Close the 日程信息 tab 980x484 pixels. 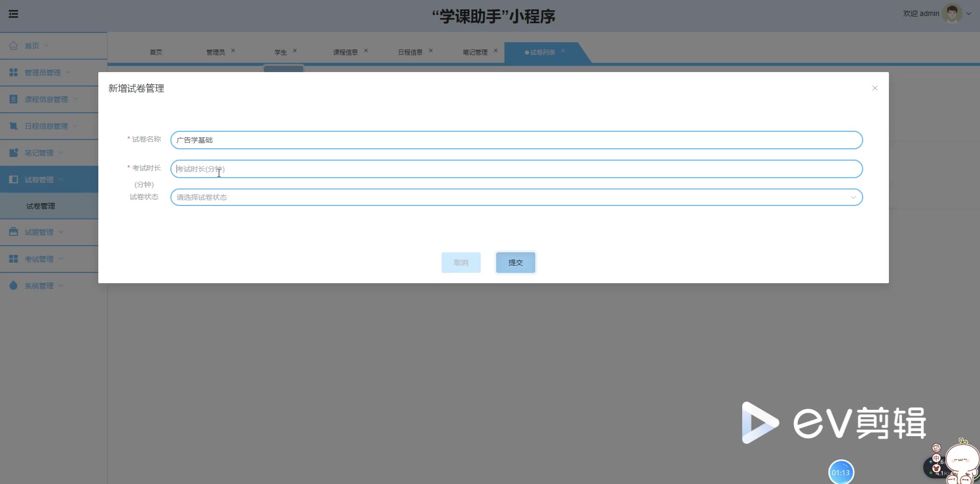pos(431,50)
